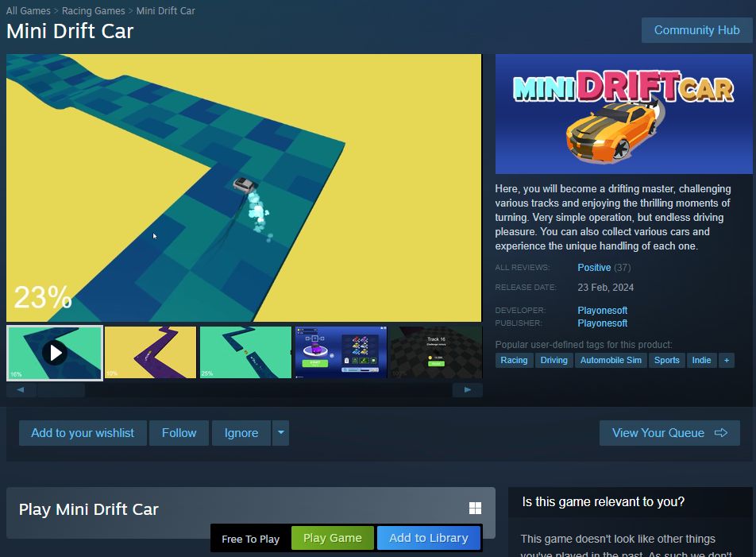Click the Play Game button
The image size is (756, 557).
(x=332, y=538)
